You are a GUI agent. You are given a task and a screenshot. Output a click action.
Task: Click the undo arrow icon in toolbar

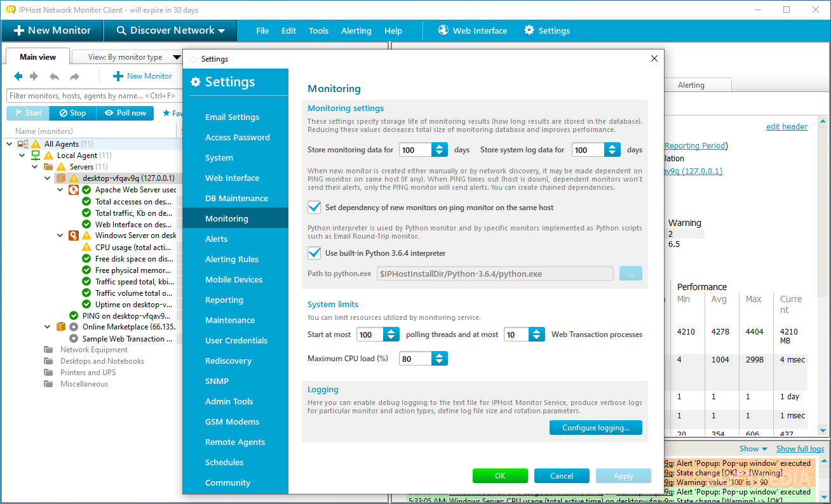click(55, 76)
